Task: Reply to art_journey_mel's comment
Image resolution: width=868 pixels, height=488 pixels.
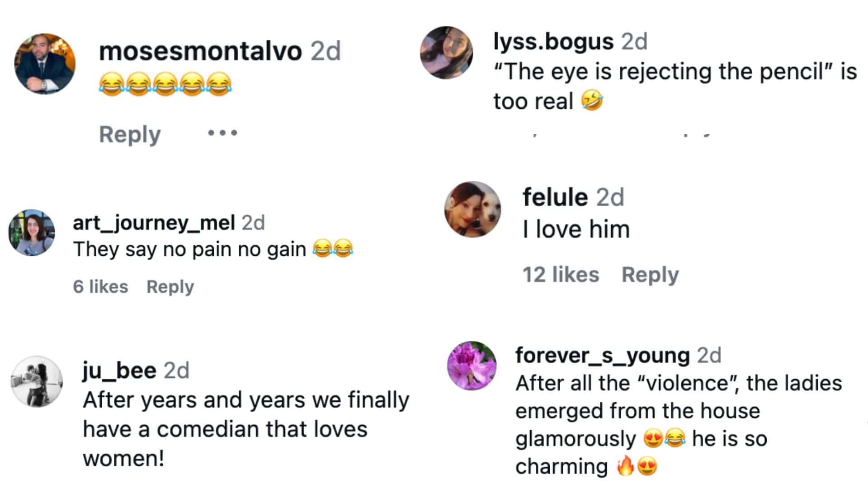Action: [171, 286]
